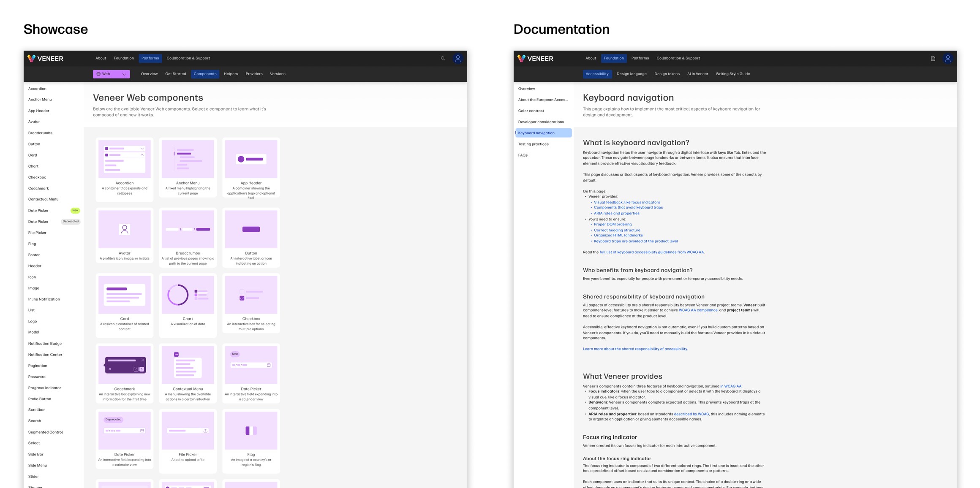Screen dimensions: 980x488
Task: Select Date Picker with New badge in sidebar
Action: pyautogui.click(x=54, y=210)
